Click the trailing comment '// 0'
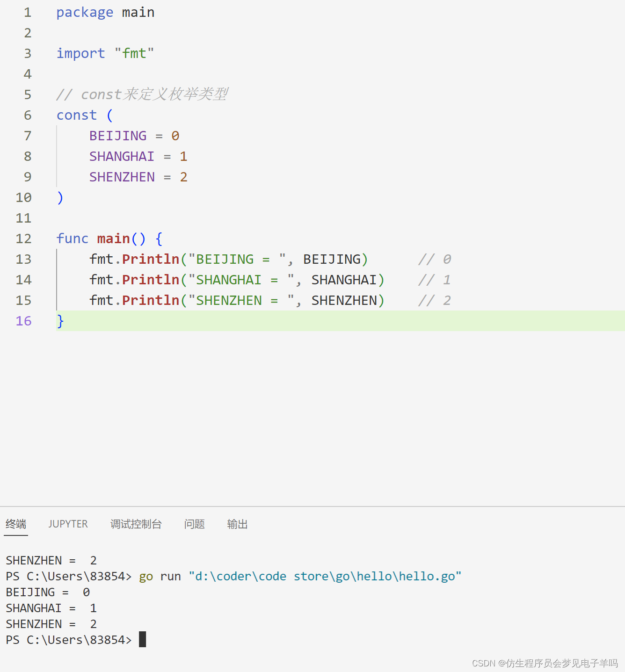Image resolution: width=625 pixels, height=672 pixels. click(435, 259)
